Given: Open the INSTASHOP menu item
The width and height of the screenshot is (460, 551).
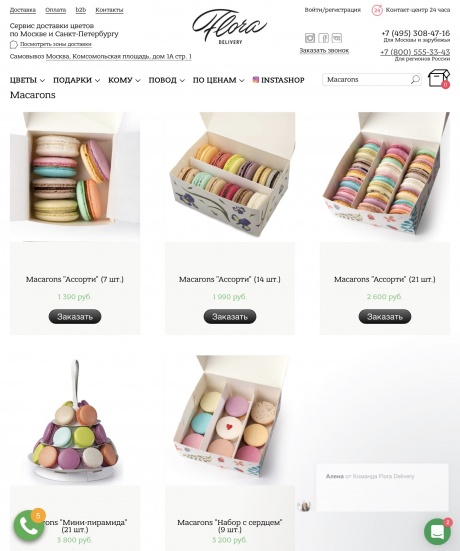Looking at the screenshot, I should tap(278, 80).
